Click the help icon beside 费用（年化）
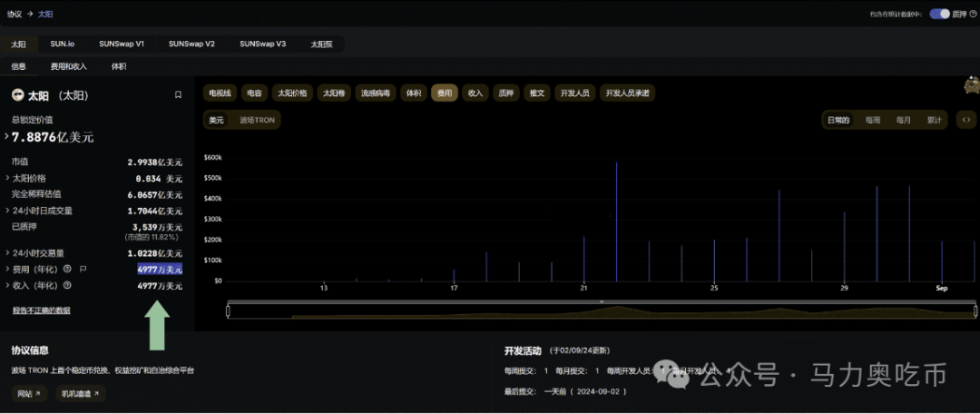 (67, 269)
